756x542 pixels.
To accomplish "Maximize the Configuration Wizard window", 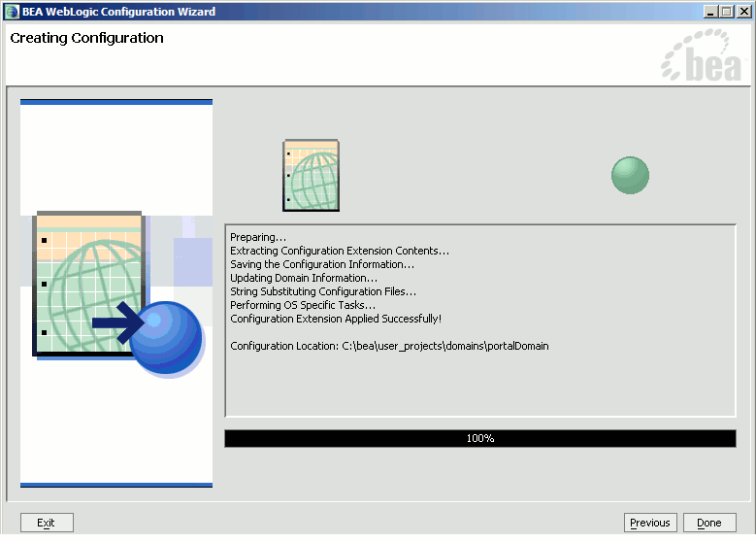I will [x=727, y=12].
